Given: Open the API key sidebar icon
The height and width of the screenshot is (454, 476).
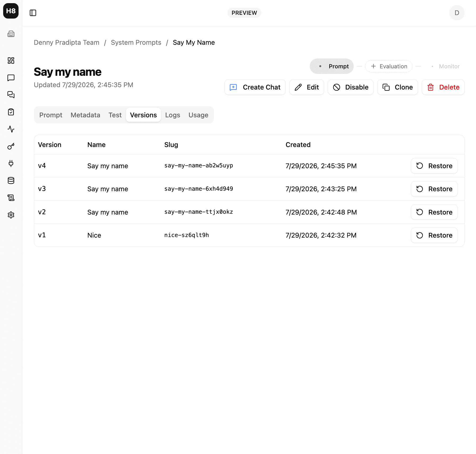Looking at the screenshot, I should point(11,146).
